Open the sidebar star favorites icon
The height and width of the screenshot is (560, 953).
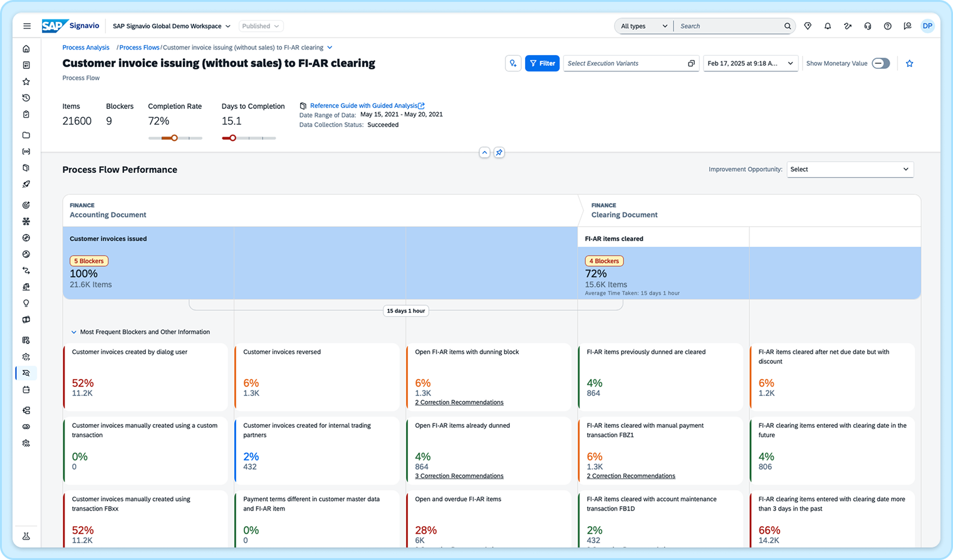tap(26, 81)
